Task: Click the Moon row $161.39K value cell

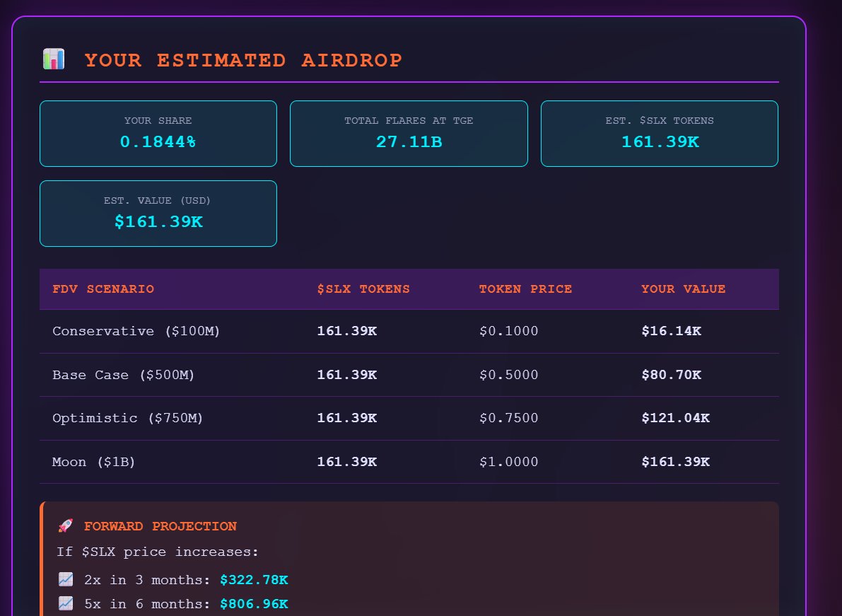Action: click(676, 462)
